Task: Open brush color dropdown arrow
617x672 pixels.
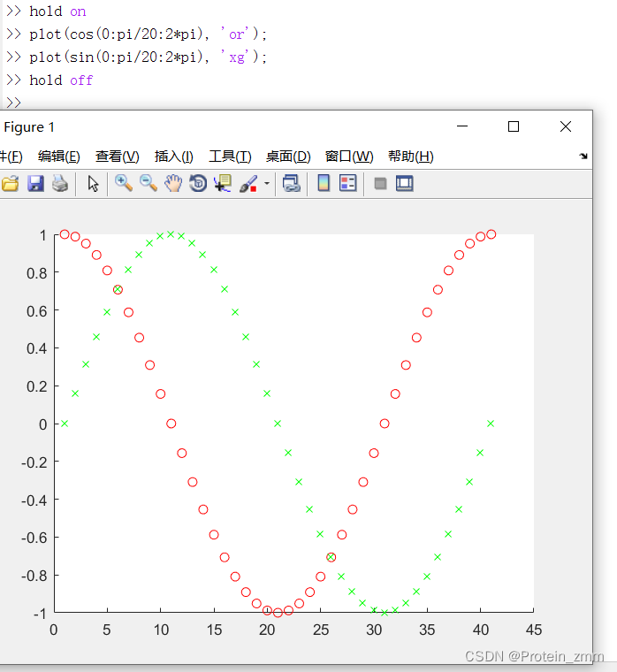Action: [266, 183]
